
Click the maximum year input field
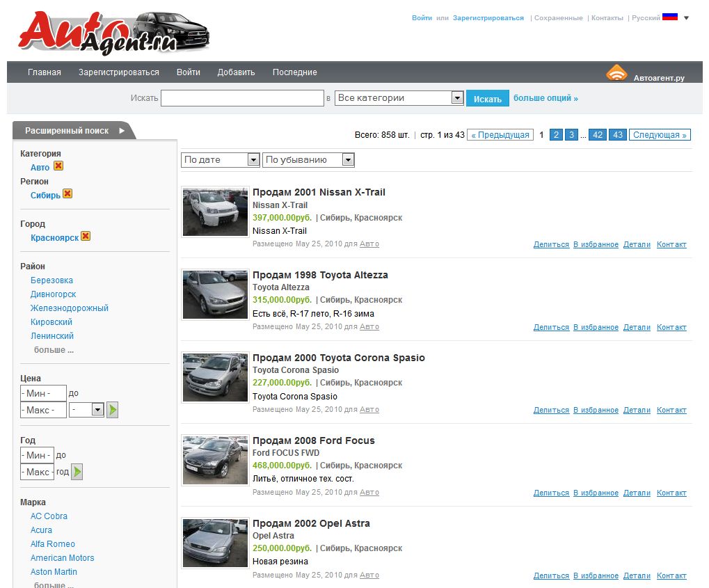click(37, 472)
